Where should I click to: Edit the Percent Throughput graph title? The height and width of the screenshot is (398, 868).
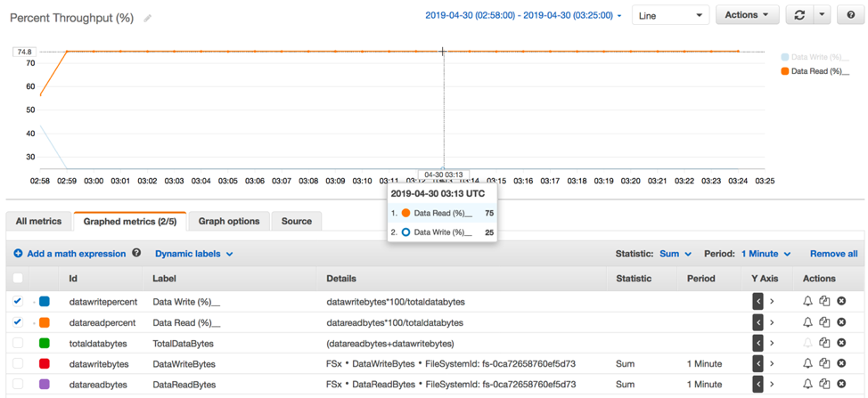[x=147, y=18]
